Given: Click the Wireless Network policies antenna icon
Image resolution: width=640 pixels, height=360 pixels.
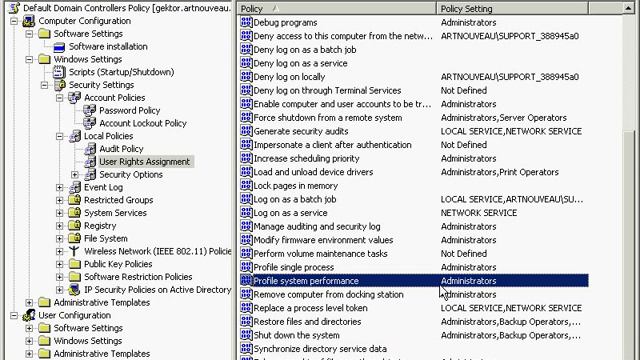Looking at the screenshot, I should tap(74, 251).
